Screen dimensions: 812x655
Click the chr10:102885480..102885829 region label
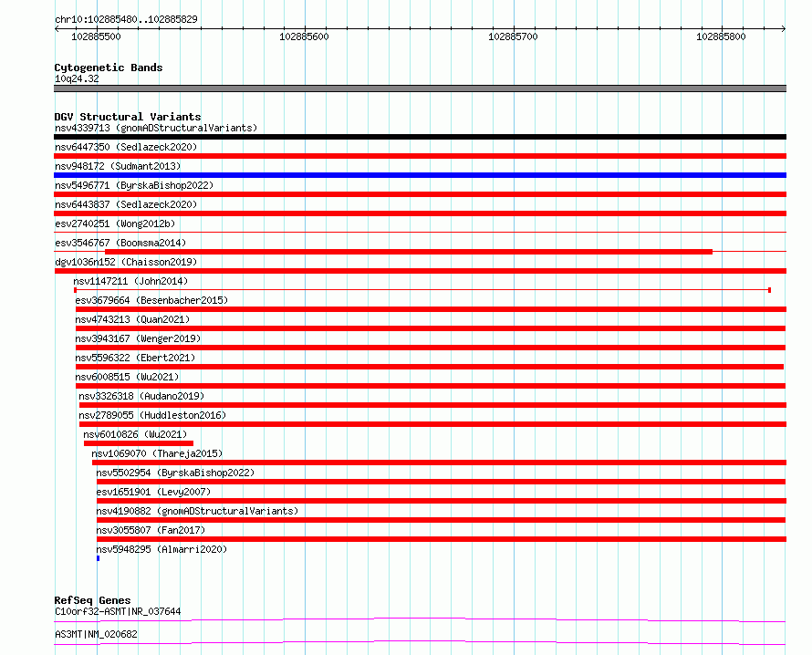pos(126,19)
